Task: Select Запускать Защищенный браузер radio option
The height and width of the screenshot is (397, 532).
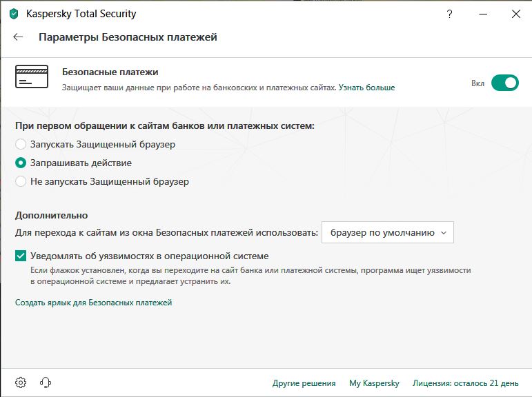Action: [21, 145]
